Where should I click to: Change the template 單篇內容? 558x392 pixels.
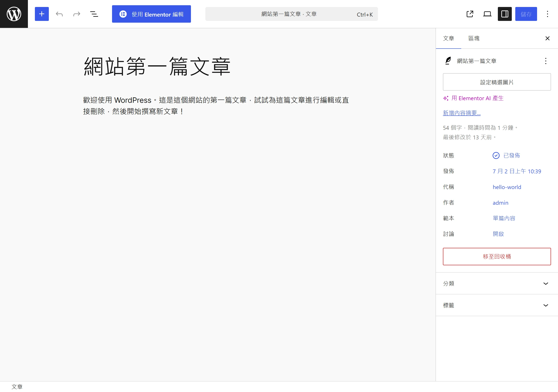click(504, 218)
